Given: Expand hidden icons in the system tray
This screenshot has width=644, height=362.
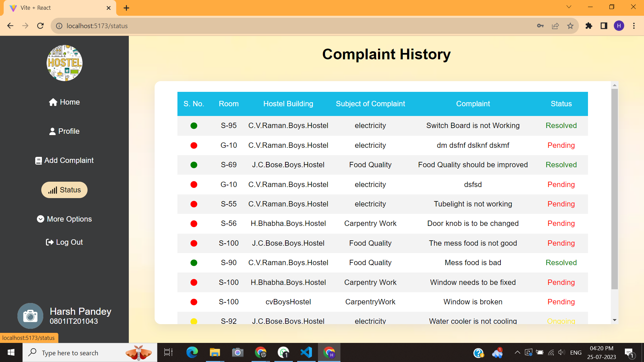Looking at the screenshot, I should (x=517, y=352).
